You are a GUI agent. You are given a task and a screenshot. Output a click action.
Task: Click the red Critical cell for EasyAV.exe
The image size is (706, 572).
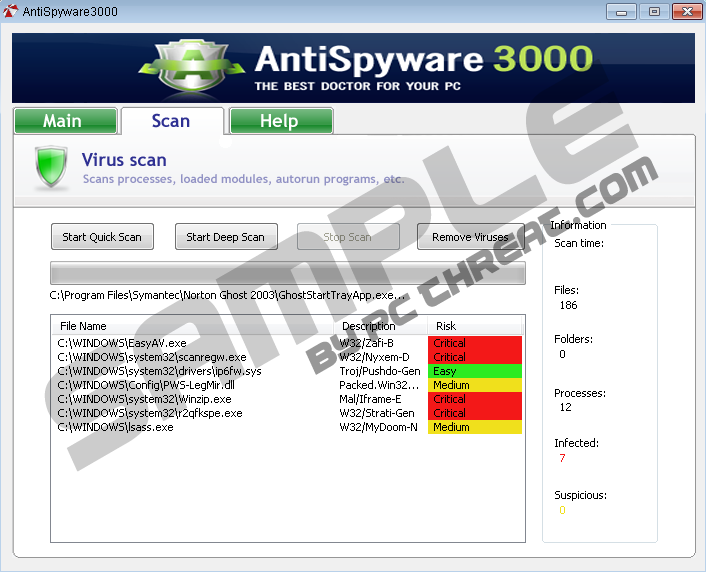(475, 343)
